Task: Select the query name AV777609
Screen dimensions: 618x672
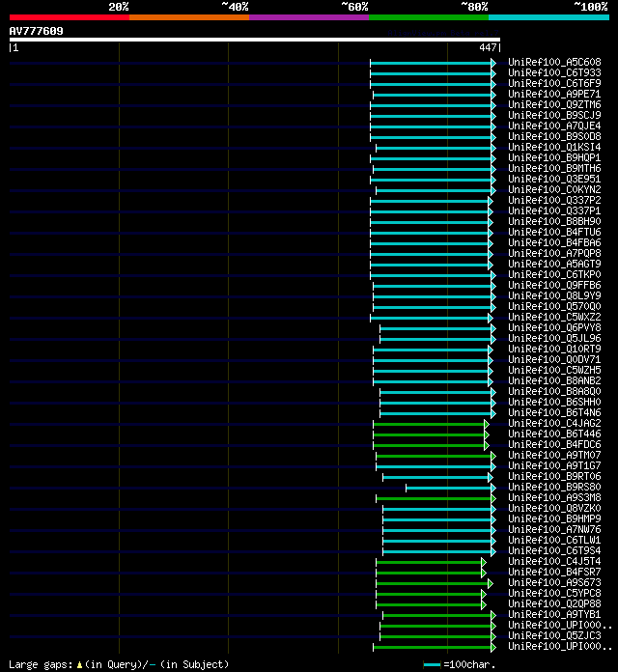Action: coord(36,31)
